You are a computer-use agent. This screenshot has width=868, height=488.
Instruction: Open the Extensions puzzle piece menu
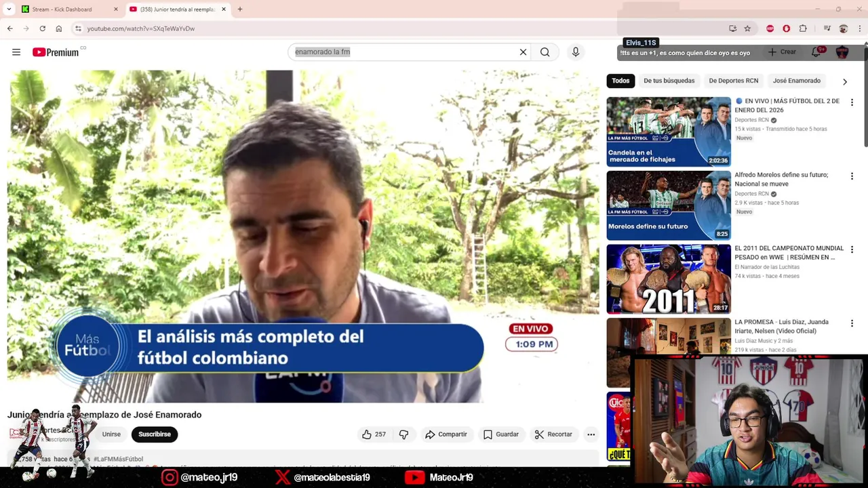tap(803, 28)
